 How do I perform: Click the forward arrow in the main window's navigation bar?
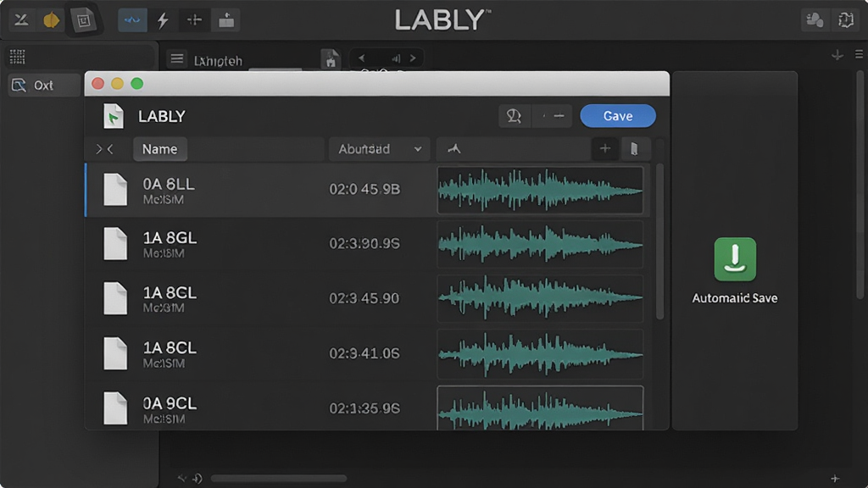tap(413, 58)
